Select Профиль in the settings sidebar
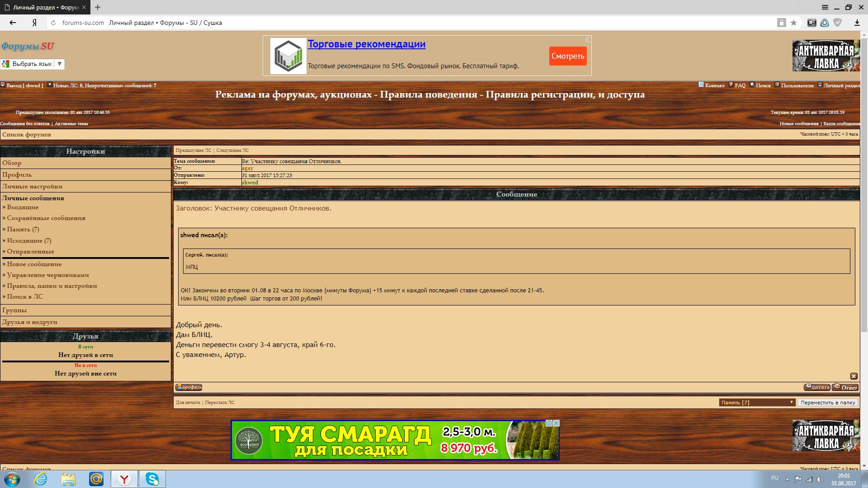 17,174
